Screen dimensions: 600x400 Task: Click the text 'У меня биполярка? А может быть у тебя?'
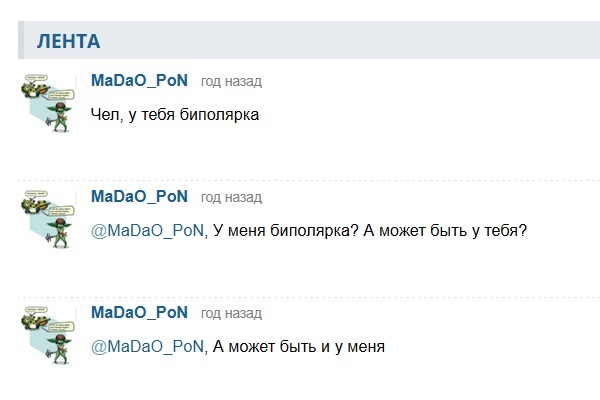(x=370, y=231)
